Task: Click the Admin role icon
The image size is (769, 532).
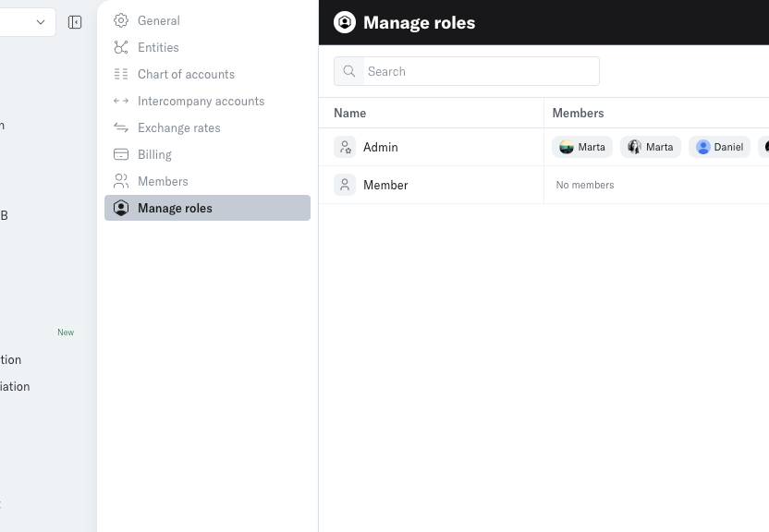Action: (345, 147)
